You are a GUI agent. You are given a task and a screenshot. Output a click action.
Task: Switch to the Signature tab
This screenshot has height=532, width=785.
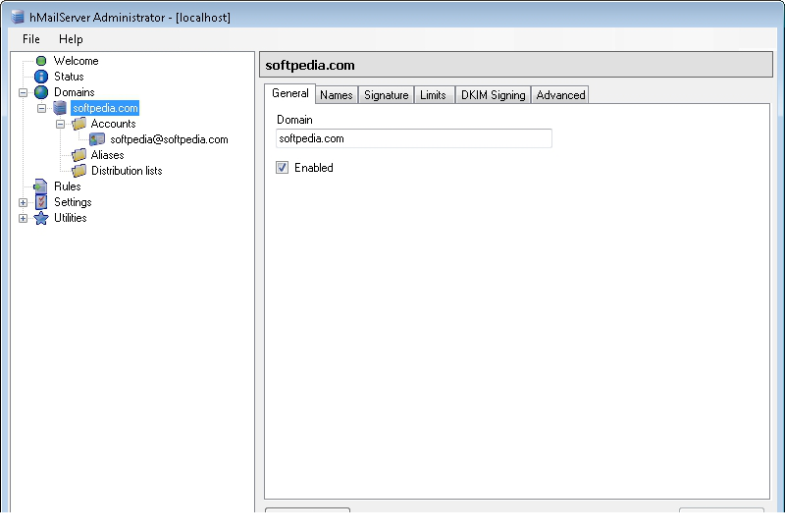point(386,94)
